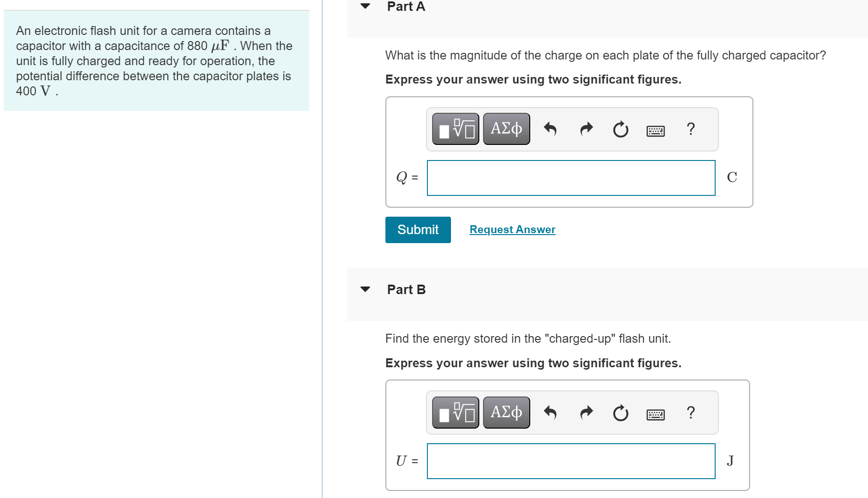The image size is (868, 498).
Task: Open Greek symbols palette (ΑΣφ) in Part A
Action: coord(506,128)
